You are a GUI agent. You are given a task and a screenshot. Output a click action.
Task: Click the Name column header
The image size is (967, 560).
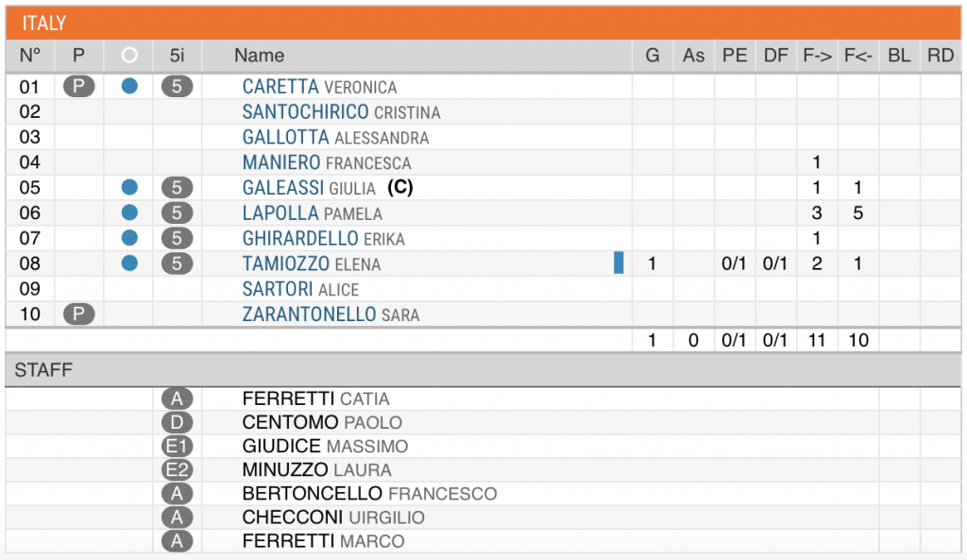pos(259,55)
